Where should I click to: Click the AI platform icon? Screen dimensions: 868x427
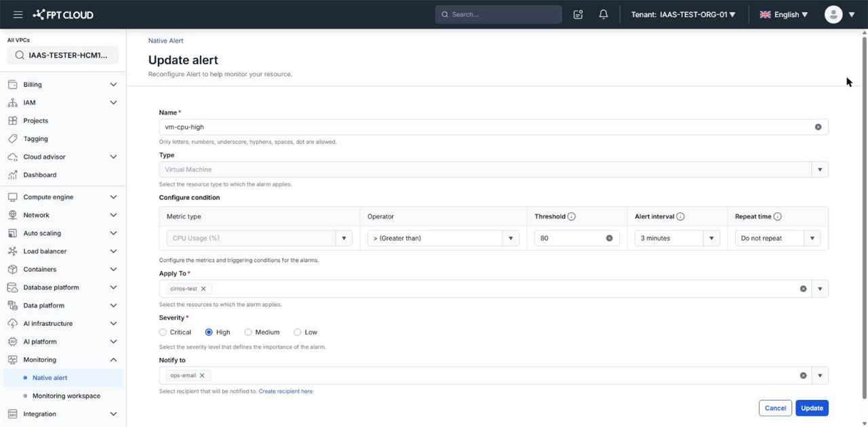[x=12, y=342]
